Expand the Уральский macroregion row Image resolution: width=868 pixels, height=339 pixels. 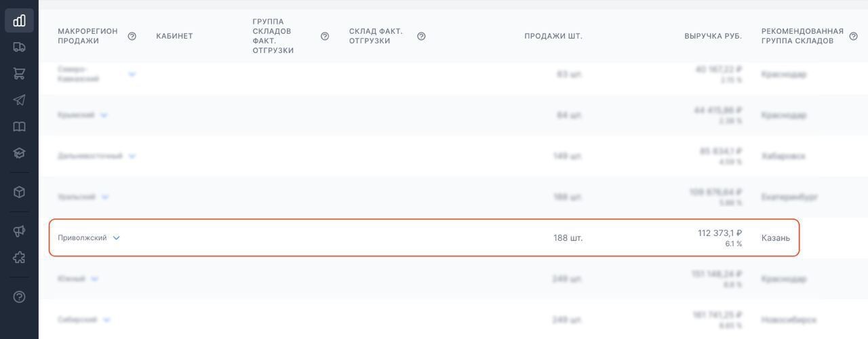click(105, 197)
